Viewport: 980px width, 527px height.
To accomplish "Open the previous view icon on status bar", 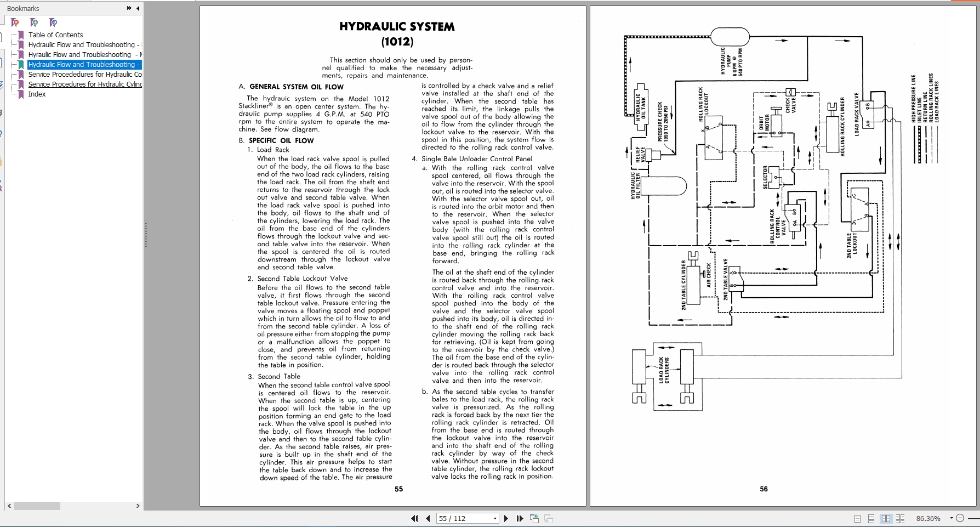I will (x=534, y=518).
